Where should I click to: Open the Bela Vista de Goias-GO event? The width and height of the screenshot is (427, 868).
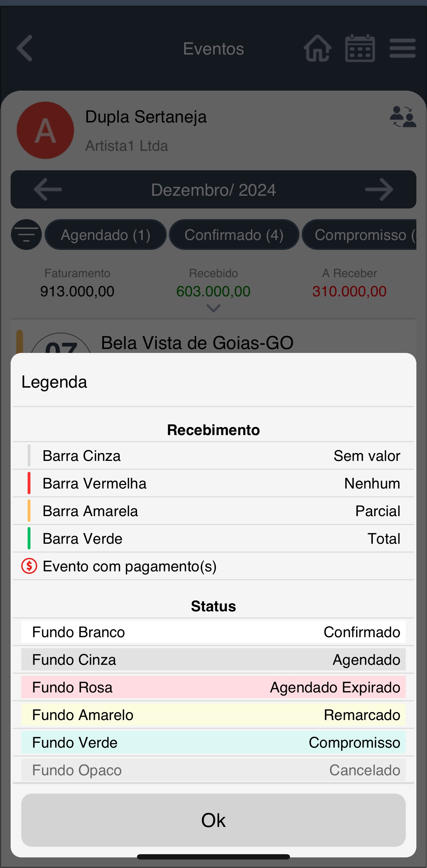point(197,343)
